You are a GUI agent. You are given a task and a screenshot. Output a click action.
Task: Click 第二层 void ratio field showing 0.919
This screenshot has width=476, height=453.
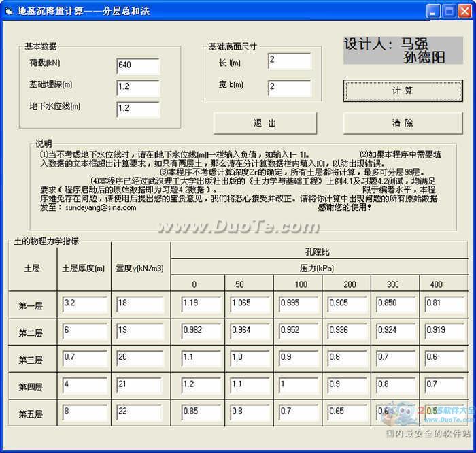click(445, 331)
